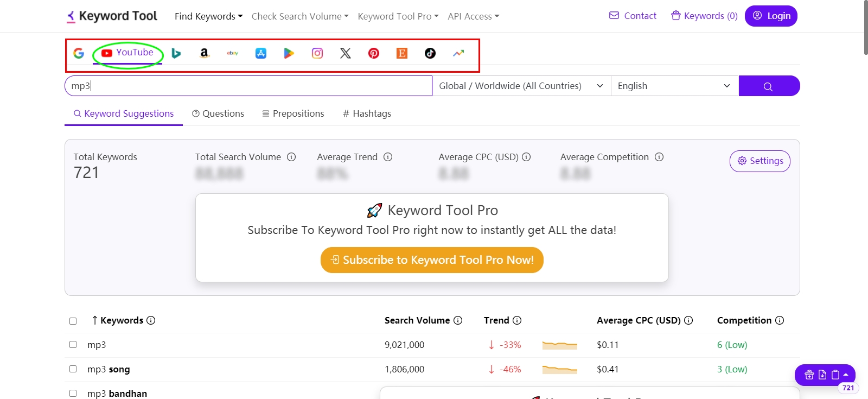
Task: Expand the floating toolbar arrow
Action: point(845,375)
